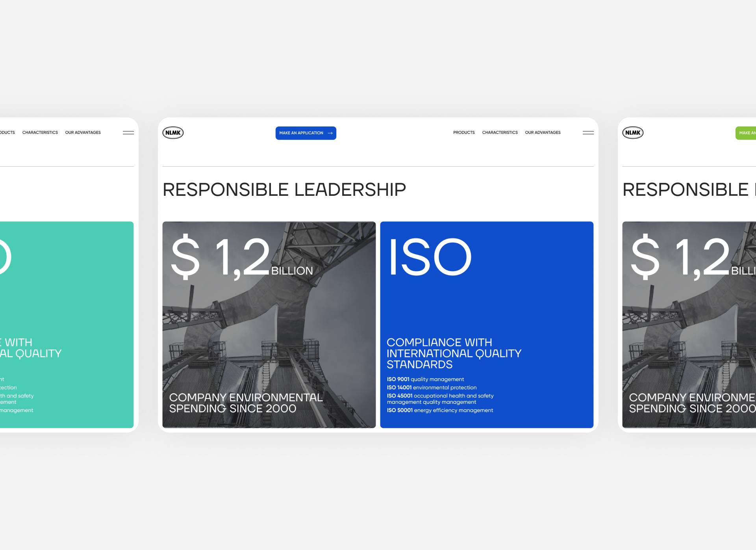This screenshot has height=550, width=756.
Task: Open Products in center navigation
Action: pos(463,133)
